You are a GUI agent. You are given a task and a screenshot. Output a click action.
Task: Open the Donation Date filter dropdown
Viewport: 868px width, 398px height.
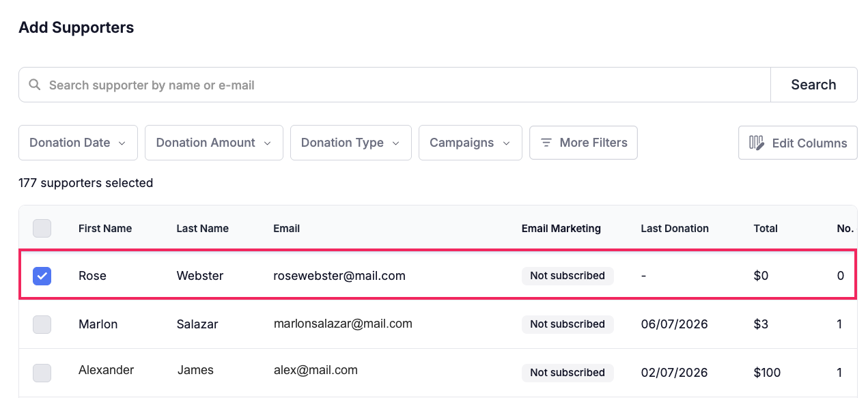(x=78, y=143)
